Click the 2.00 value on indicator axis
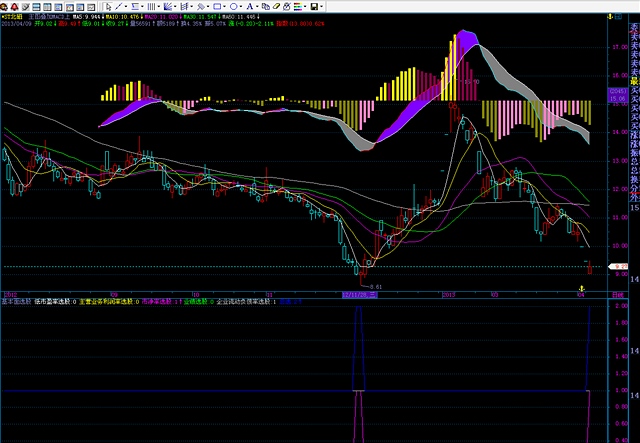This screenshot has height=443, width=640. tap(622, 306)
